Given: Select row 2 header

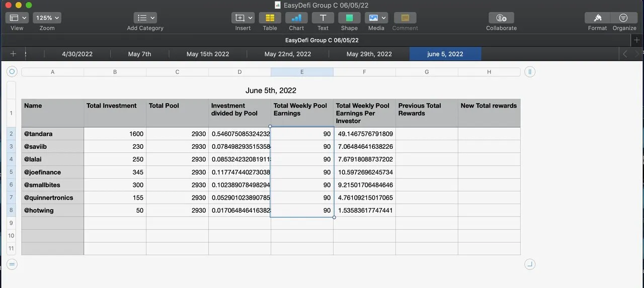Looking at the screenshot, I should [x=11, y=134].
